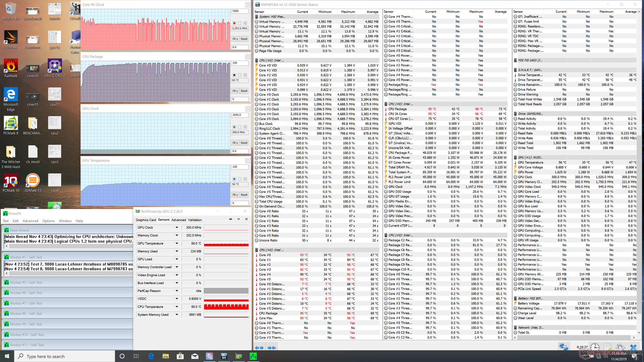Click the red color swatch in Core #0 Clock graph

(234, 23)
